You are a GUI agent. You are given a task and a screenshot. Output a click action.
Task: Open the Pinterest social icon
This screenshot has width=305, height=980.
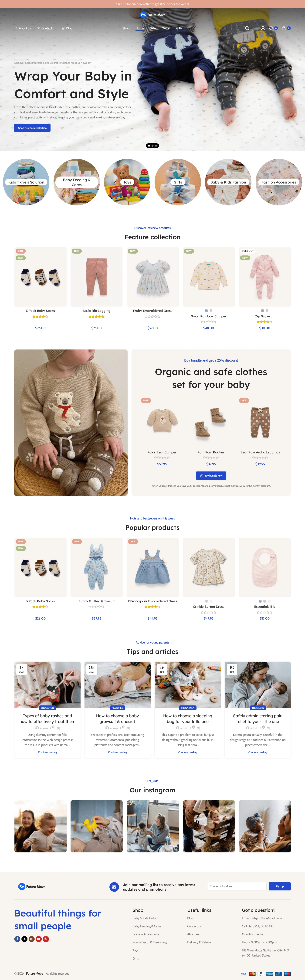click(x=46, y=939)
